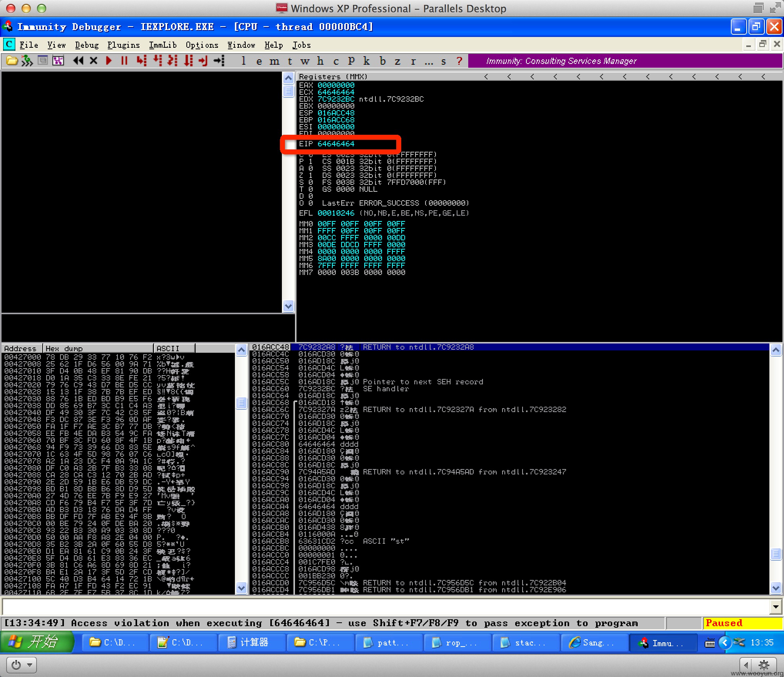Click disassembly pane scroll down arrow
Image resolution: width=784 pixels, height=677 pixels.
(x=288, y=306)
